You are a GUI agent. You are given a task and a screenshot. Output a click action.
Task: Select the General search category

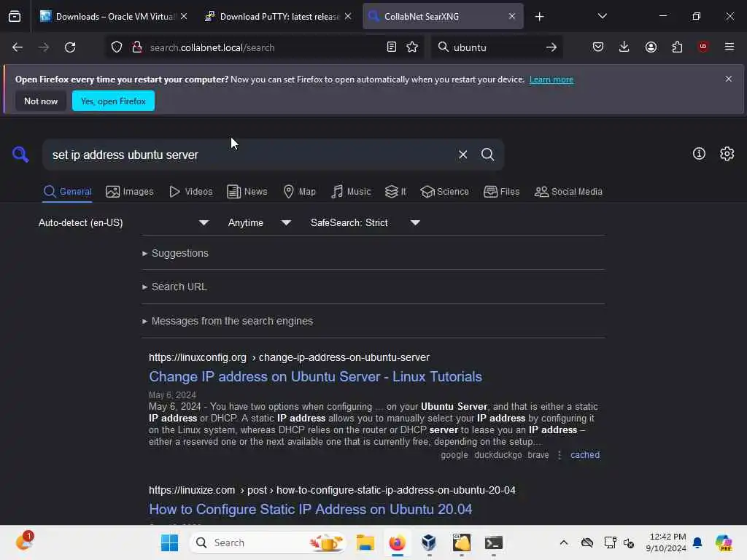coord(67,192)
